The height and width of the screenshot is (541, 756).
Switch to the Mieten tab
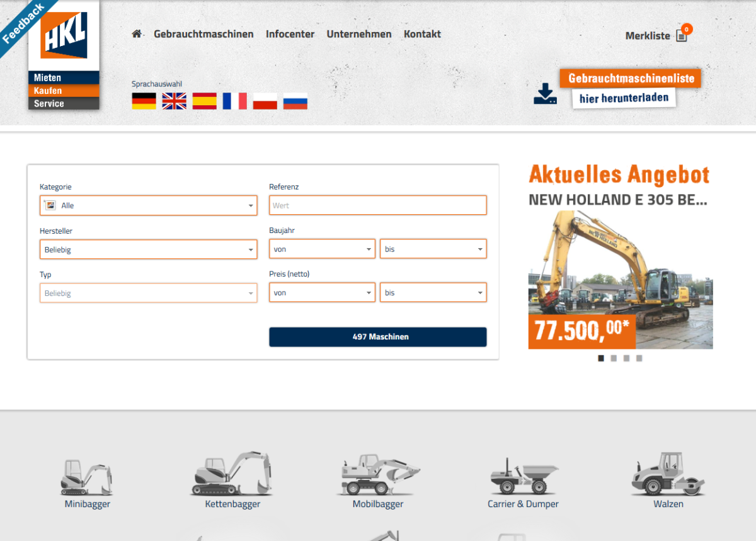tap(64, 77)
